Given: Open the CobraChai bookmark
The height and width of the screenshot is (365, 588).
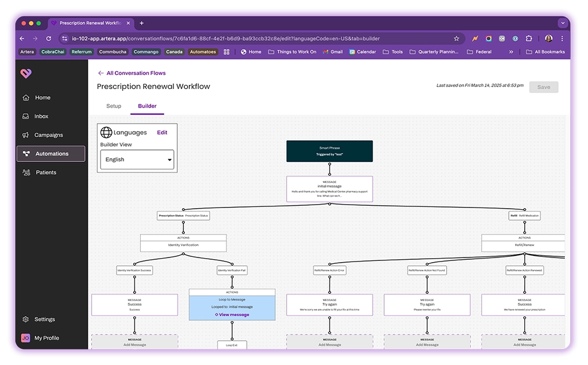Looking at the screenshot, I should coord(53,52).
